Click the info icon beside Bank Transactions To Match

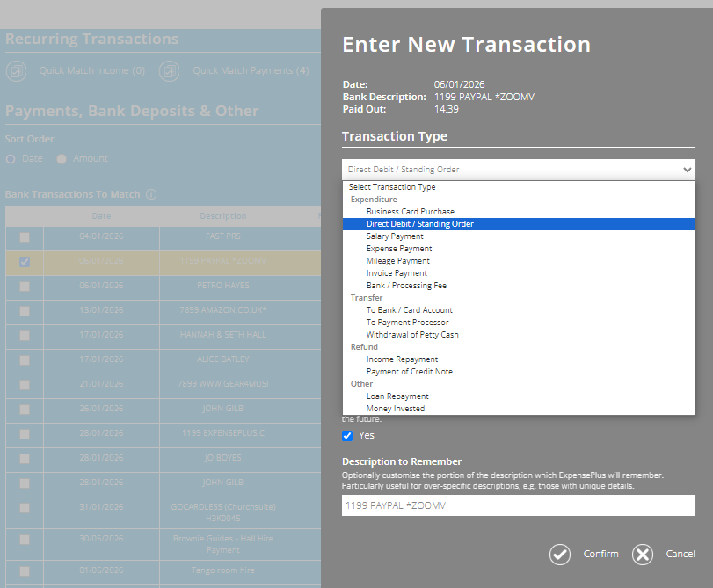[151, 194]
